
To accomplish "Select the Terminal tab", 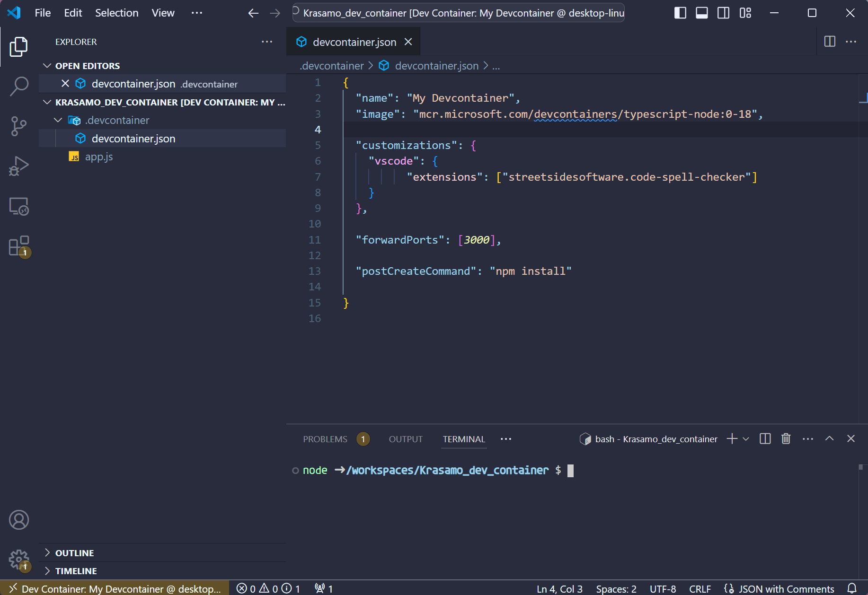I will (x=464, y=439).
